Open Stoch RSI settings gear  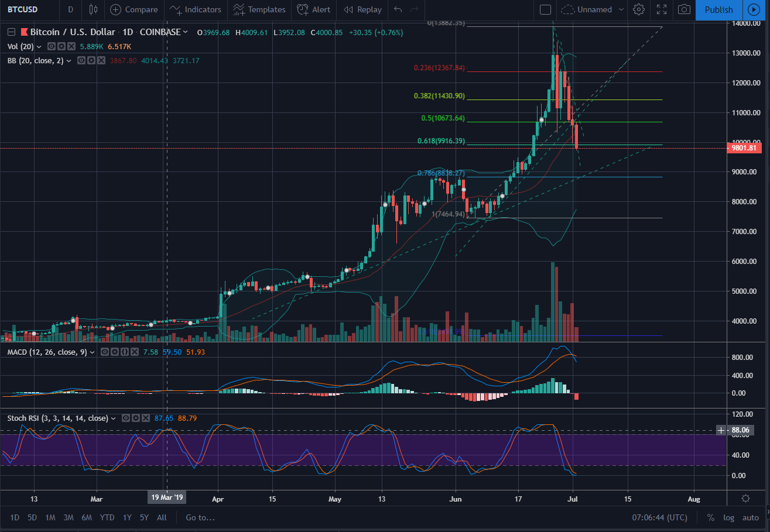click(x=136, y=418)
